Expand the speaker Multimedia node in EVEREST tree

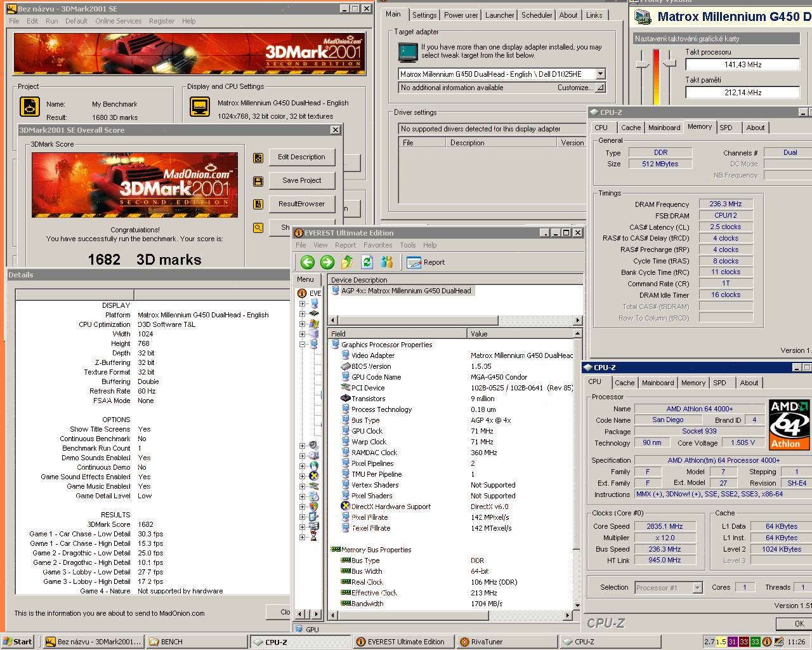click(303, 446)
